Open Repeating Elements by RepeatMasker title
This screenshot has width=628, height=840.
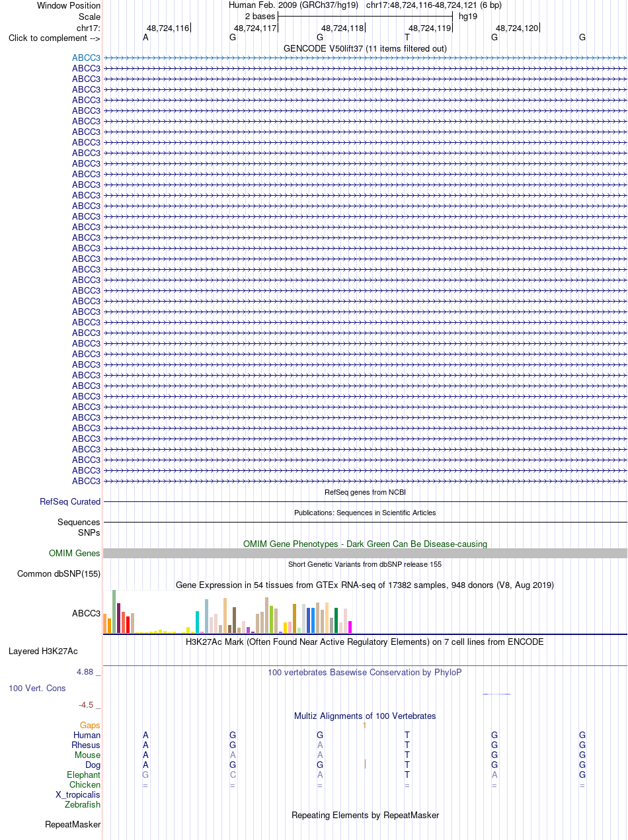(x=365, y=815)
